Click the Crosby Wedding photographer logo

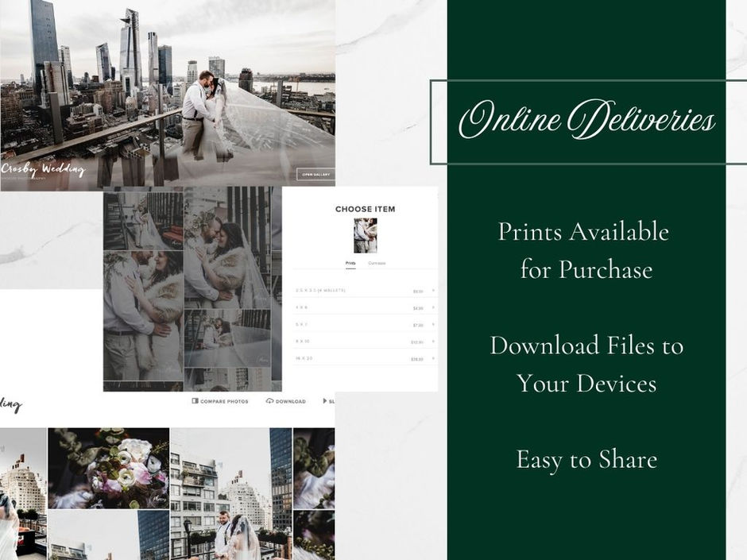[44, 169]
